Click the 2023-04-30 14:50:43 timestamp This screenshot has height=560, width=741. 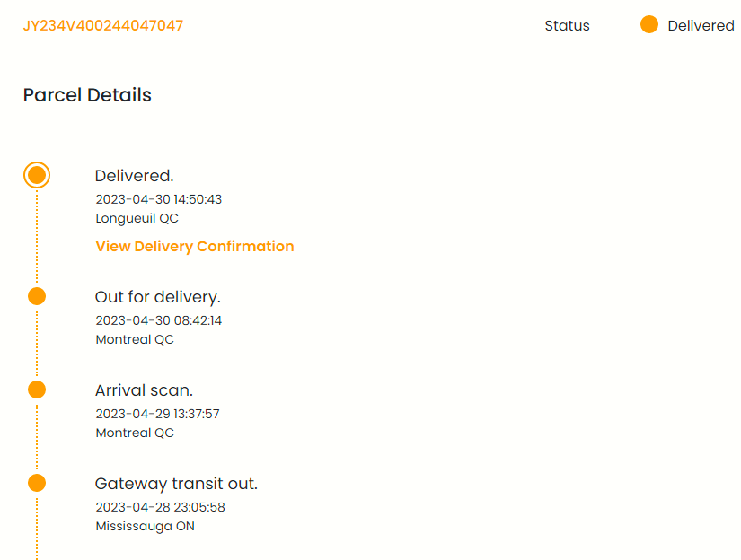[158, 199]
